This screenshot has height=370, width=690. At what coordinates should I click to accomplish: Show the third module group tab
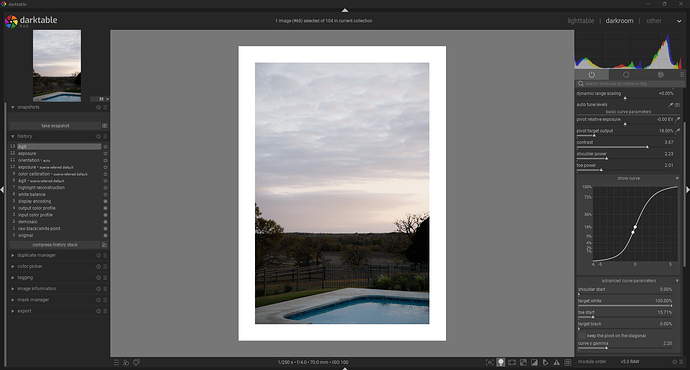pos(660,75)
